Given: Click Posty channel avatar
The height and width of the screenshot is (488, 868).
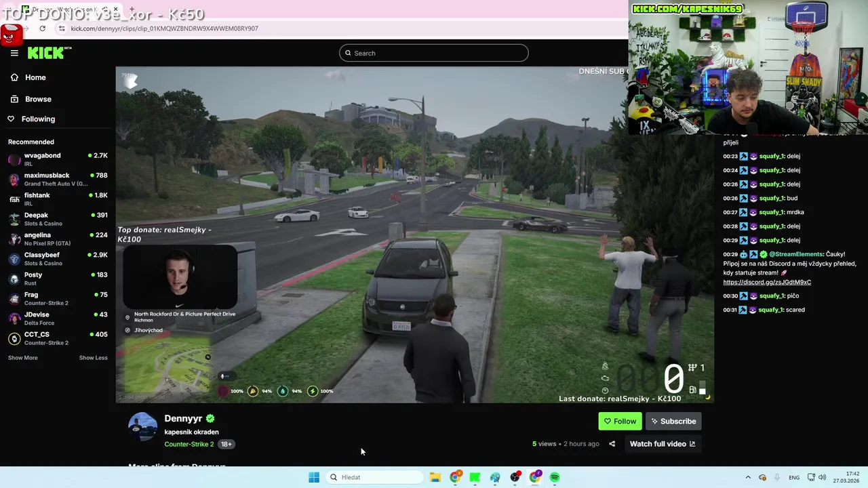Looking at the screenshot, I should coord(14,279).
